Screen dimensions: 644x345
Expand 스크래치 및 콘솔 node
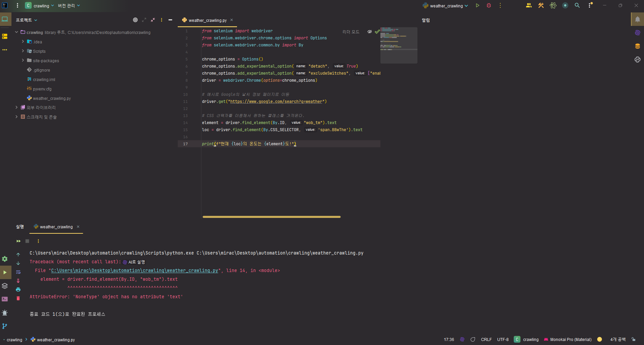coord(16,117)
